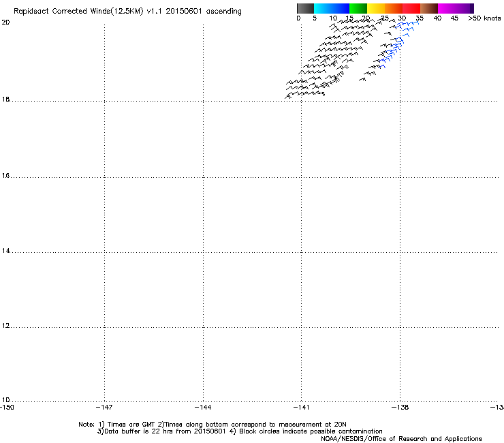
Task: Click latitude axis label '20'
Action: point(5,22)
